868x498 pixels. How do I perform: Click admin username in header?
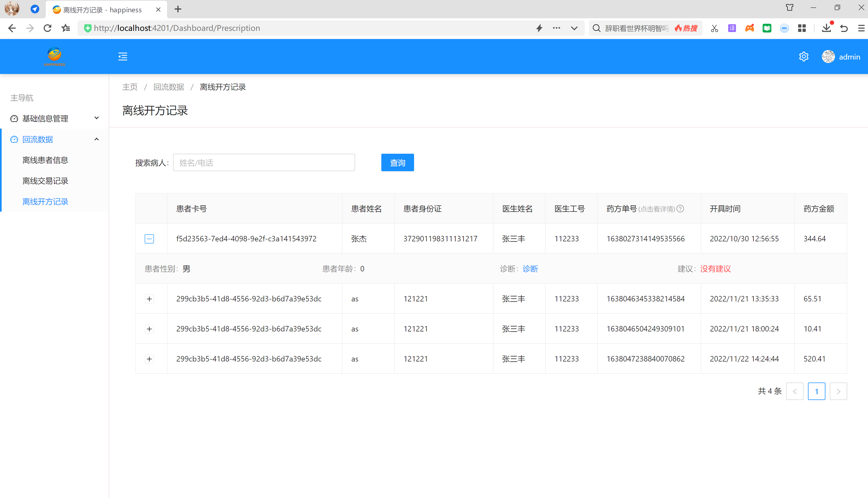[x=849, y=57]
